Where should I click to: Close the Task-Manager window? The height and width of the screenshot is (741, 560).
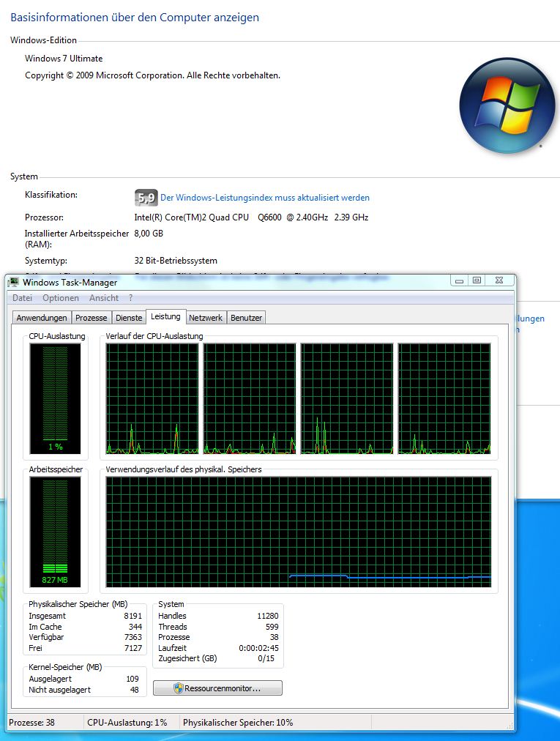click(x=499, y=280)
